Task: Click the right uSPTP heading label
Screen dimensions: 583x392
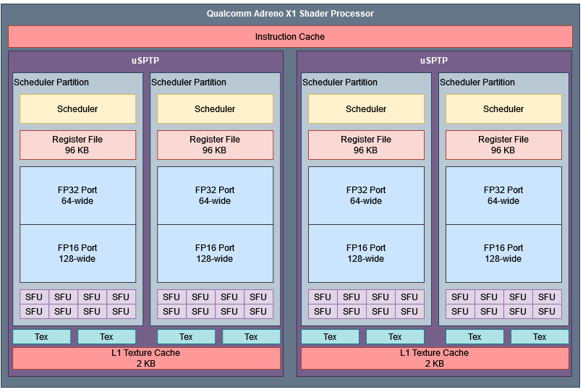Action: (x=434, y=61)
